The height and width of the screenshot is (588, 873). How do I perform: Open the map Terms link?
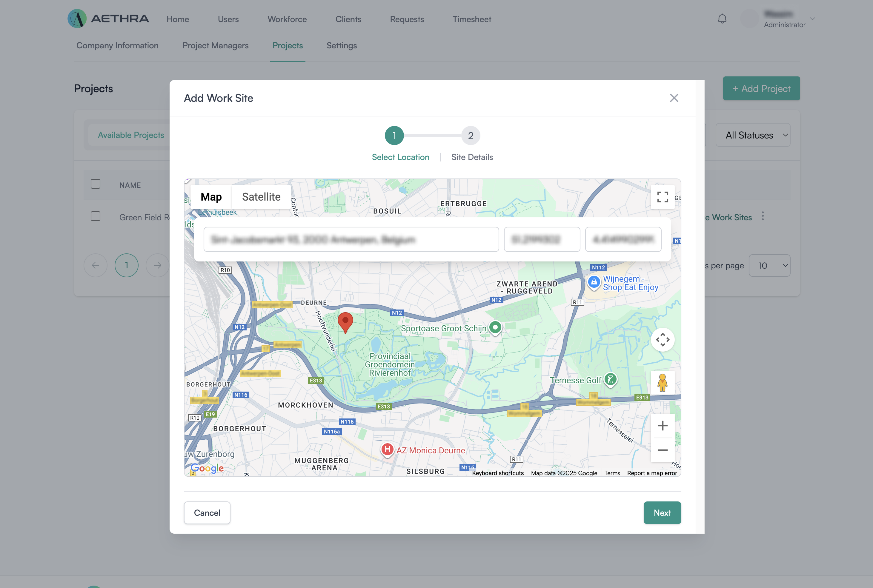(612, 473)
